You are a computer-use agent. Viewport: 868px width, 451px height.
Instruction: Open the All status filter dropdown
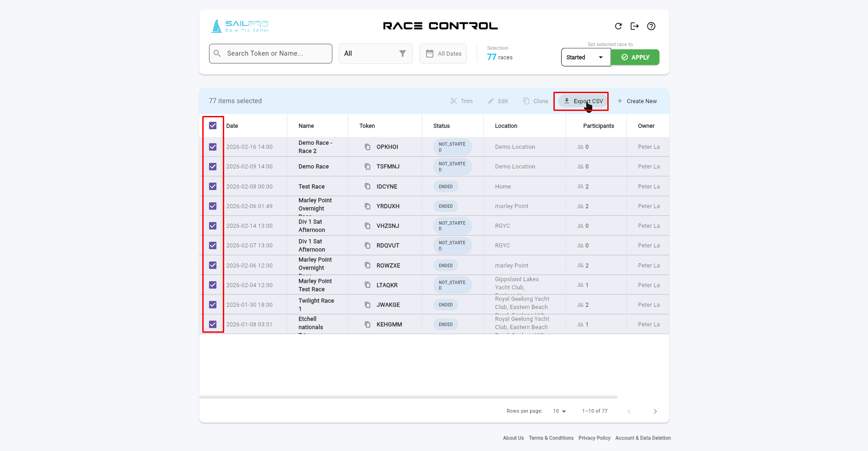pos(375,53)
